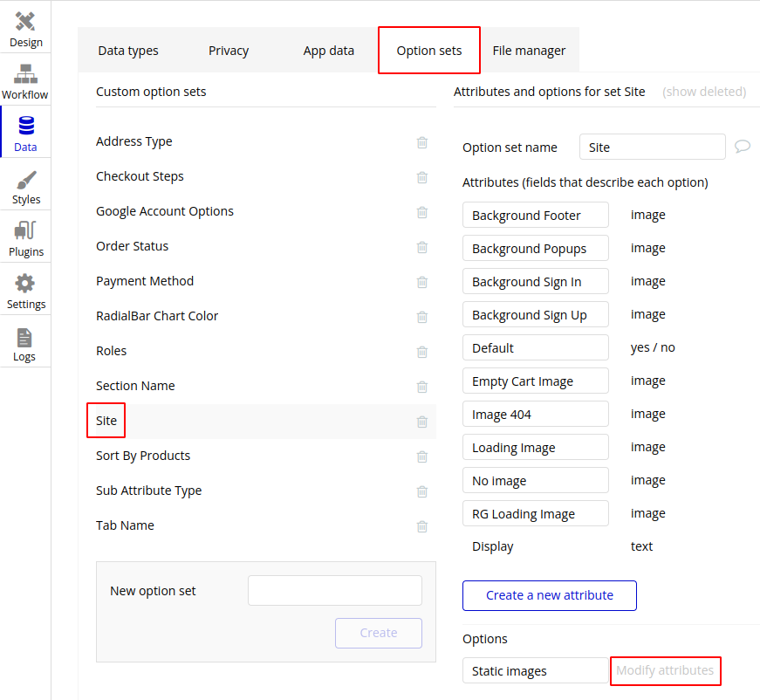Click Modify attributes for Static images
The image size is (760, 700).
pyautogui.click(x=665, y=670)
